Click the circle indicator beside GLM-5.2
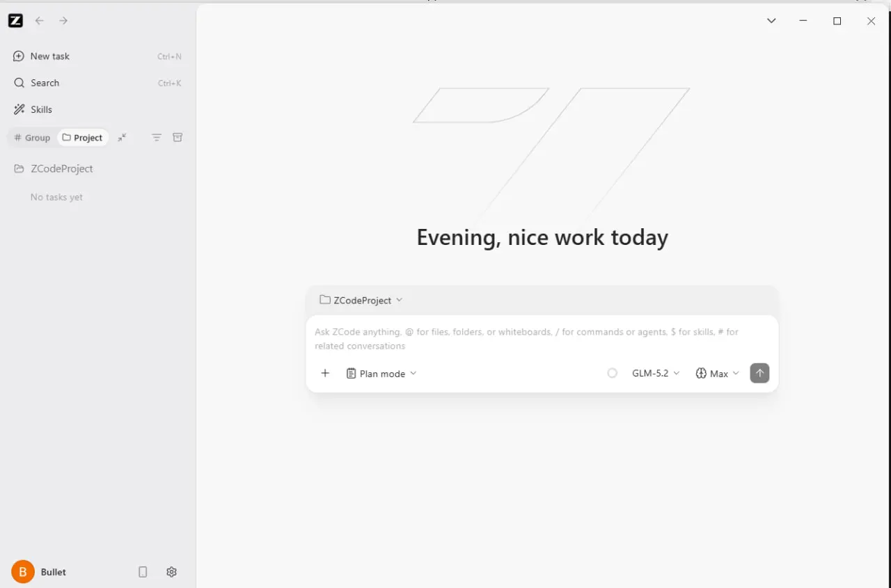 [613, 374]
